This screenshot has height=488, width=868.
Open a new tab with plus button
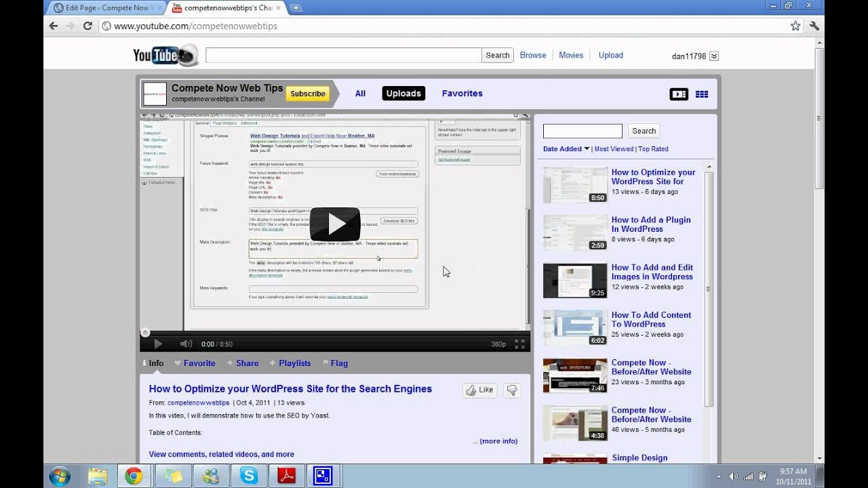(x=296, y=7)
